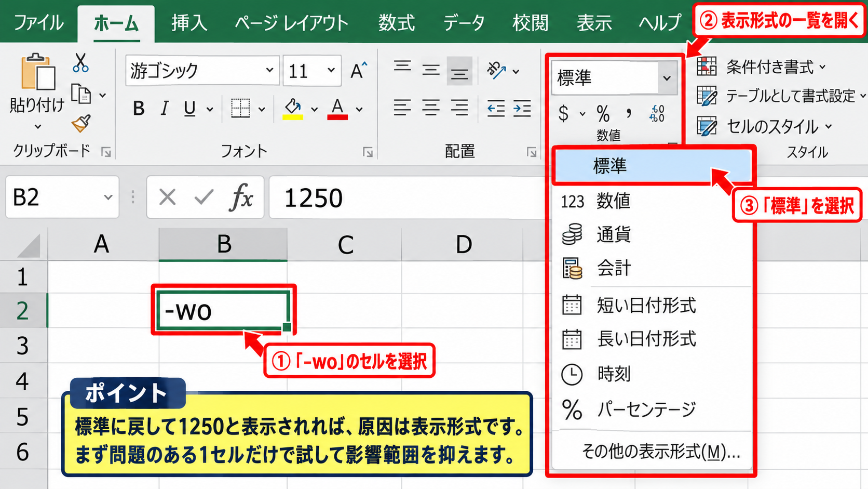This screenshot has width=868, height=489.
Task: Click the formula bar showing 1250
Action: (408, 197)
